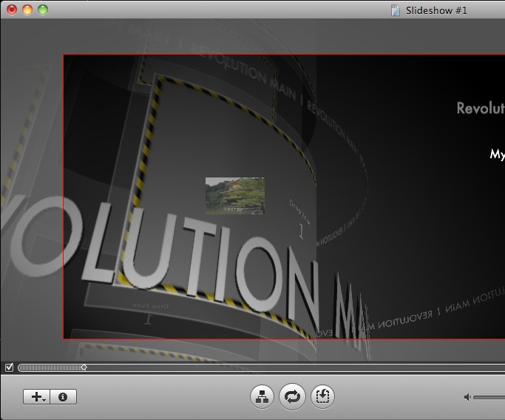Click the motion scrubber bar track
The image size is (505, 420).
click(261, 367)
